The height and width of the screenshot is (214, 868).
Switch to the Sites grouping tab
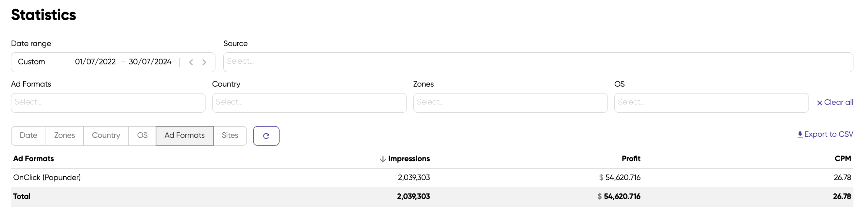[230, 136]
